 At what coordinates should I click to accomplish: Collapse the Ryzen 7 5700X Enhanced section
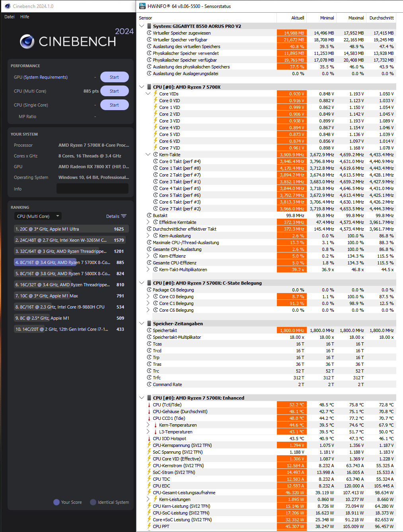[x=142, y=398]
